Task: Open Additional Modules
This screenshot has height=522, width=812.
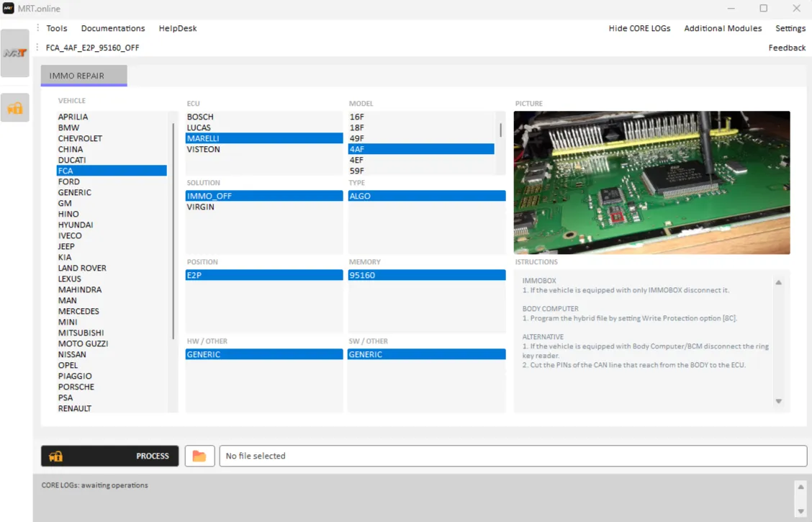Action: (723, 29)
